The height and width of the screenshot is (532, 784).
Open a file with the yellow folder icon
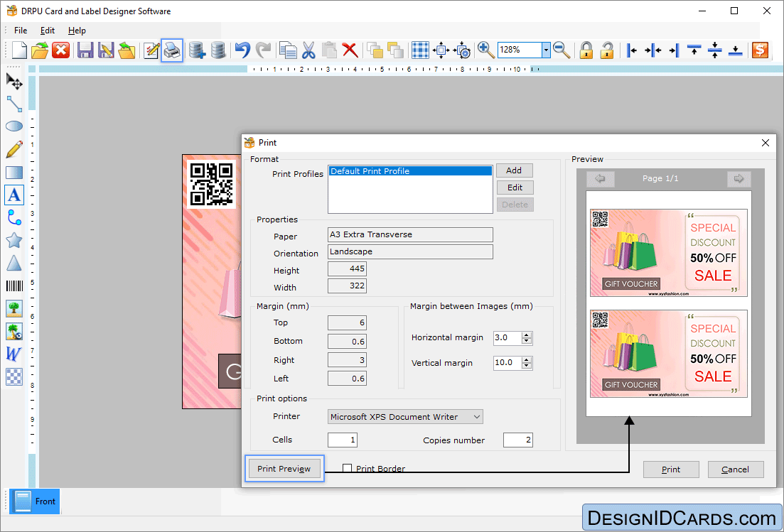pos(40,50)
